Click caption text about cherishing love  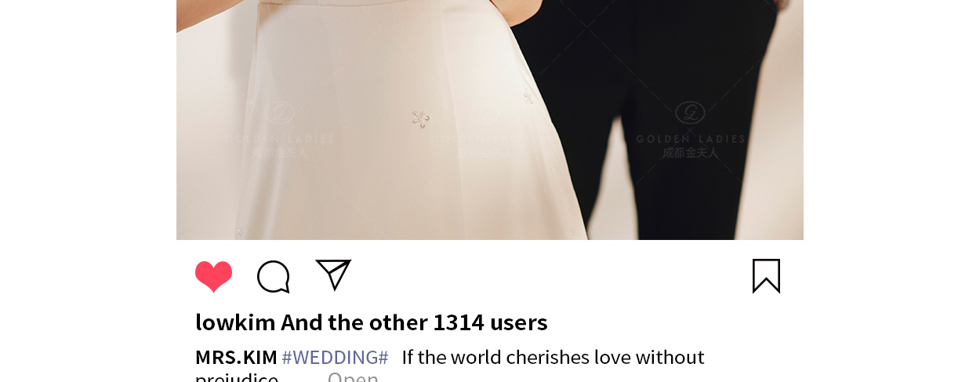click(x=553, y=358)
